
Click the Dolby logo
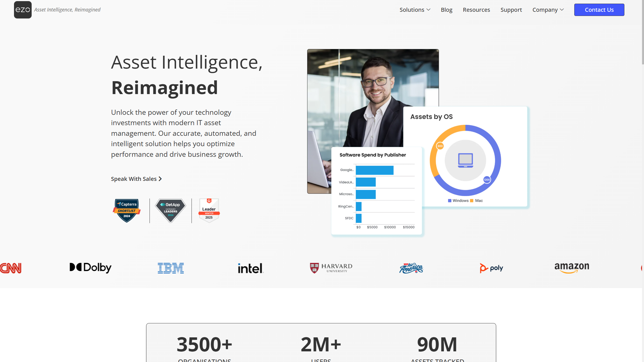90,268
